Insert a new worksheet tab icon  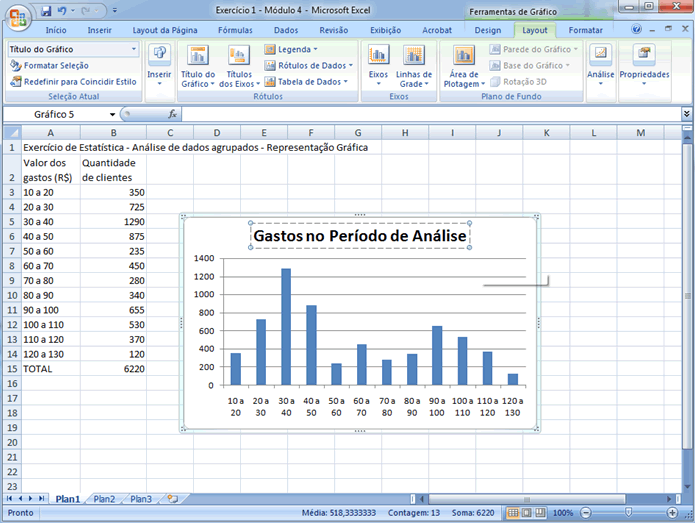(172, 498)
